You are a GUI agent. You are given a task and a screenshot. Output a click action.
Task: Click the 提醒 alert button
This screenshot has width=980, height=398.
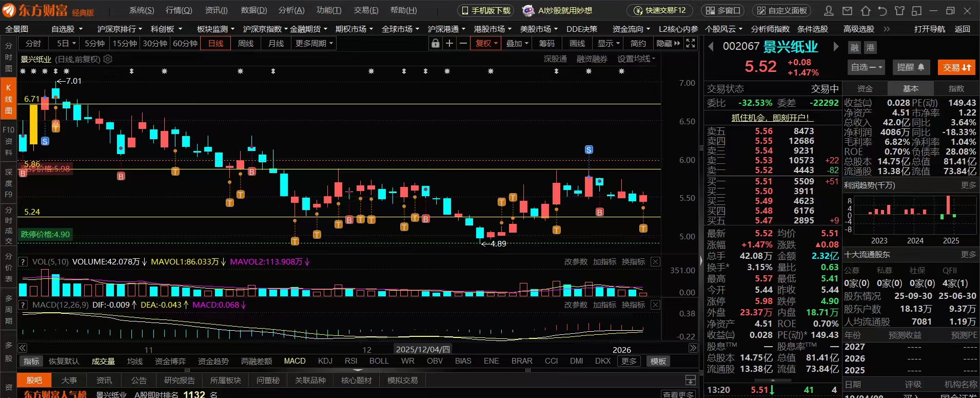[910, 67]
